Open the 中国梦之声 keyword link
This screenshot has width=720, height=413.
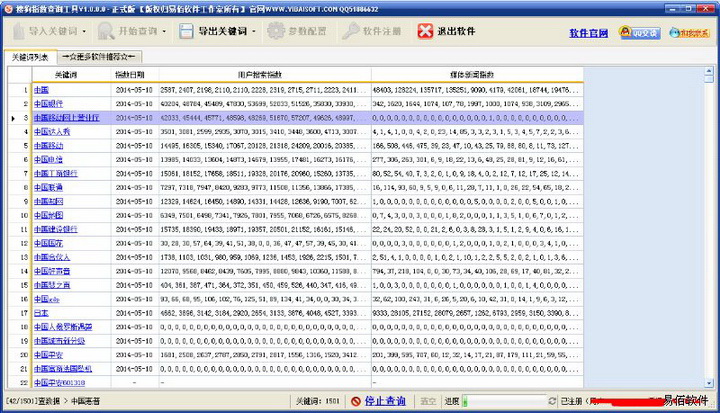coord(52,285)
